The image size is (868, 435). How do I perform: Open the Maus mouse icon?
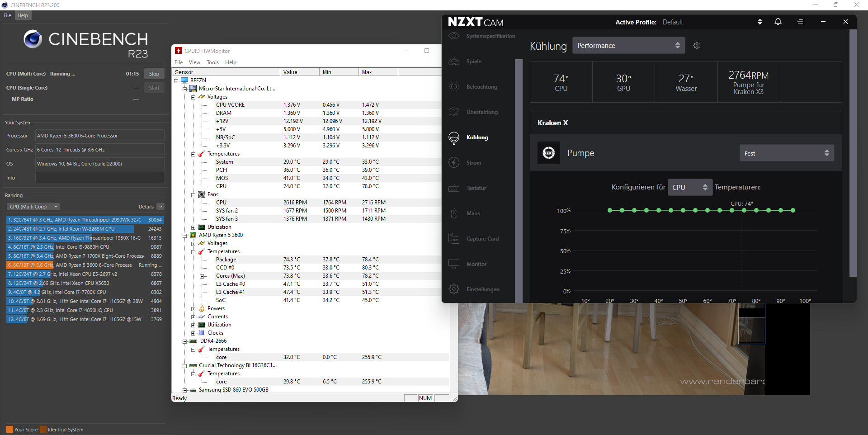point(454,213)
